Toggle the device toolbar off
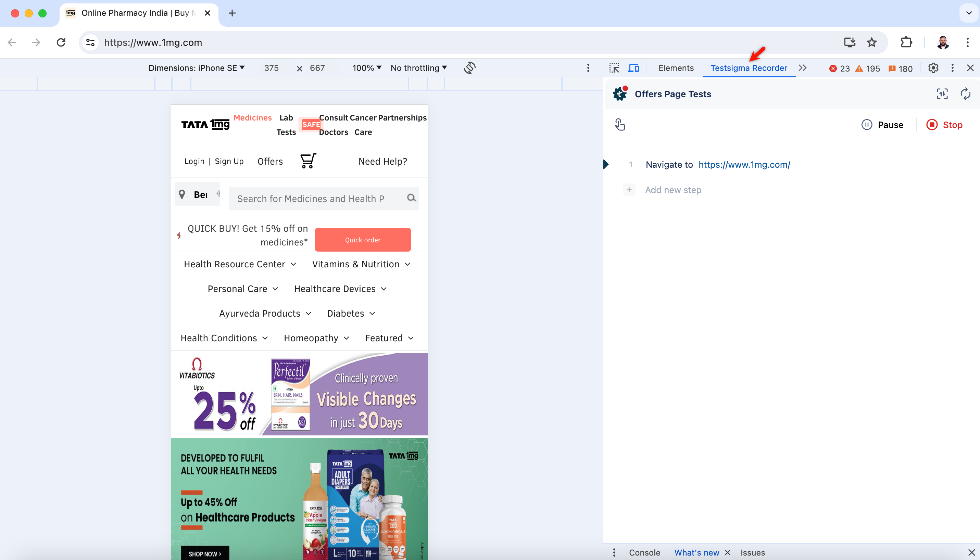This screenshot has height=560, width=980. click(634, 68)
